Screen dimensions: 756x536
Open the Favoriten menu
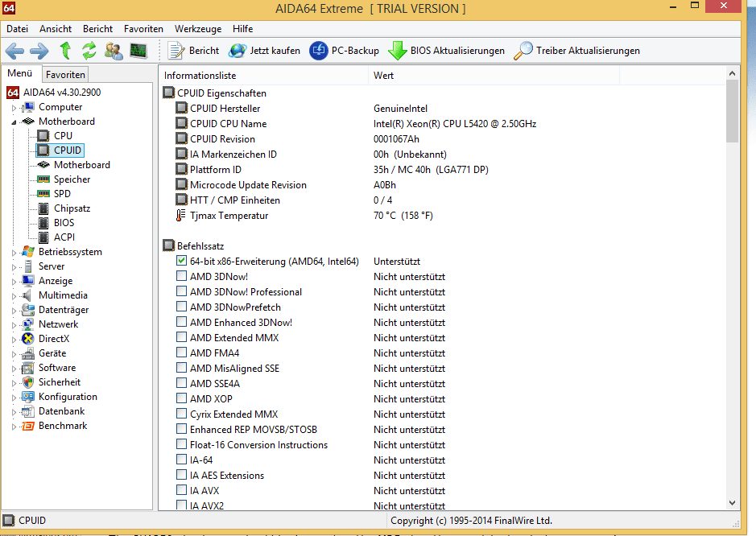tap(143, 29)
